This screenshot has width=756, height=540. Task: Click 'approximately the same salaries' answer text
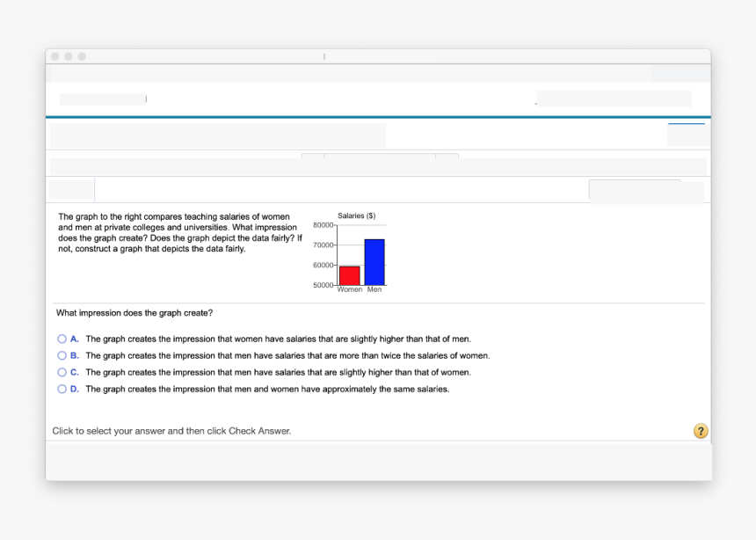point(386,389)
